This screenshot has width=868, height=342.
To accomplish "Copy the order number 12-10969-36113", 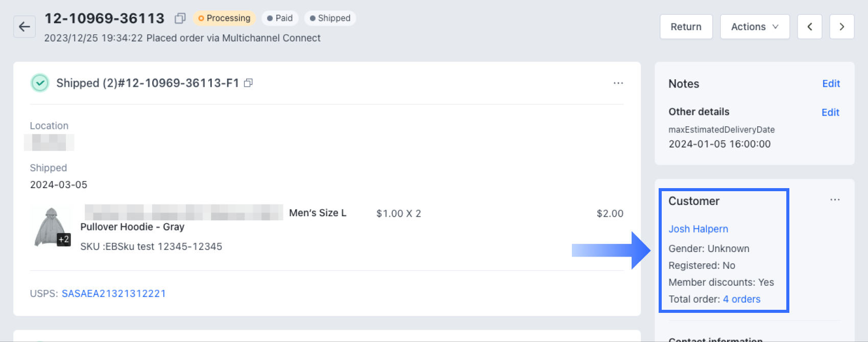I will click(179, 18).
